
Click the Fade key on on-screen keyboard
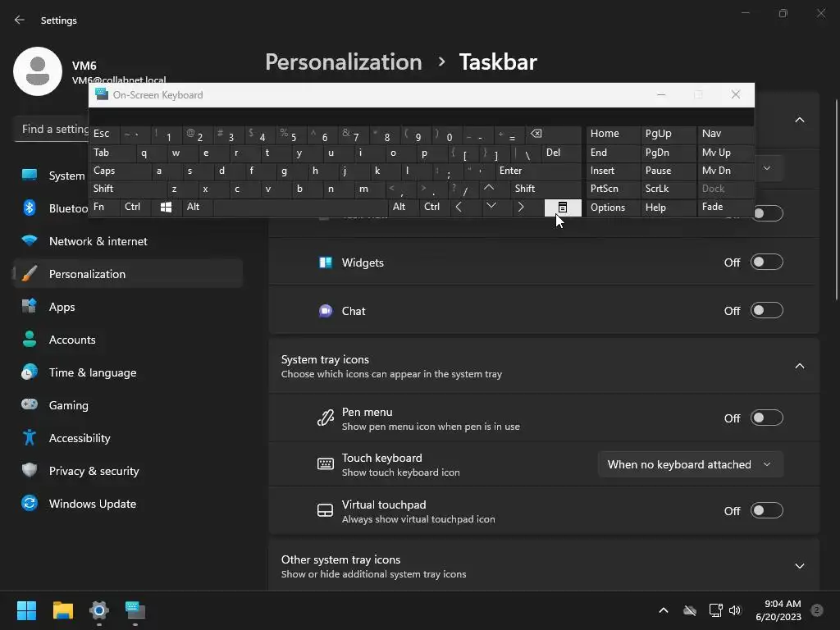click(725, 207)
